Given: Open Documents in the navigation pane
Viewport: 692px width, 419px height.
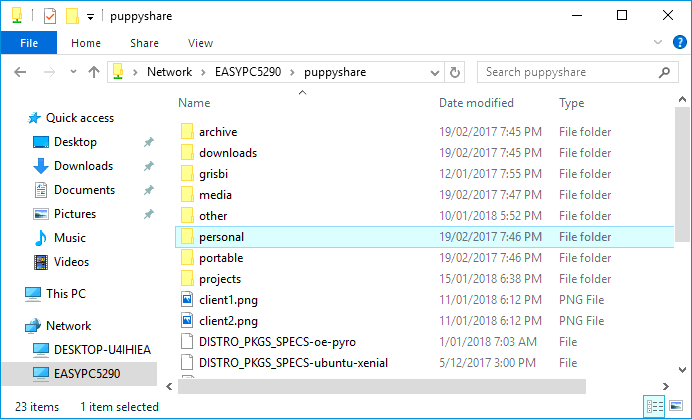Looking at the screenshot, I should point(84,189).
